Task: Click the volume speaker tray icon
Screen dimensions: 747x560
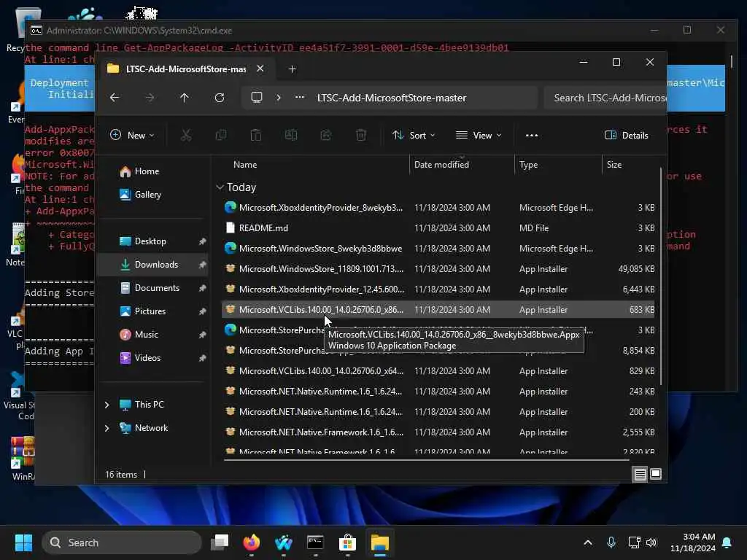Action: (651, 542)
